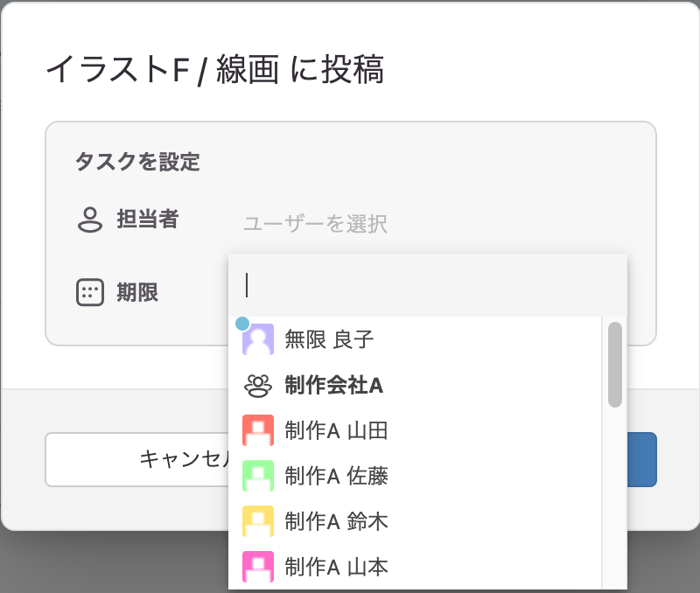Image resolution: width=700 pixels, height=593 pixels.
Task: Select 制作A 山田 from the list
Action: [415, 430]
